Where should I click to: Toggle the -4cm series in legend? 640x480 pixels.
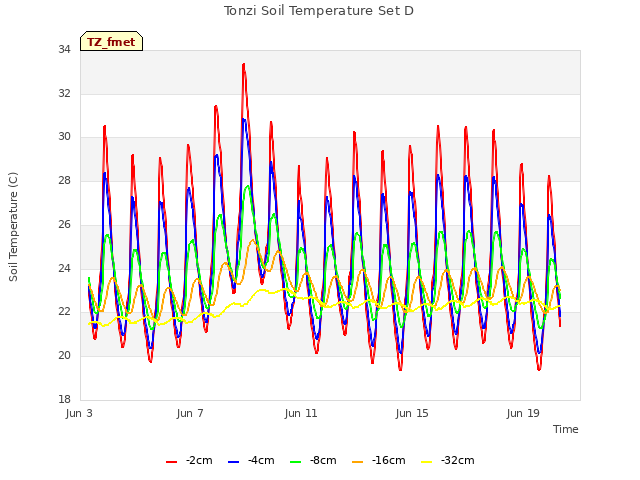(251, 461)
